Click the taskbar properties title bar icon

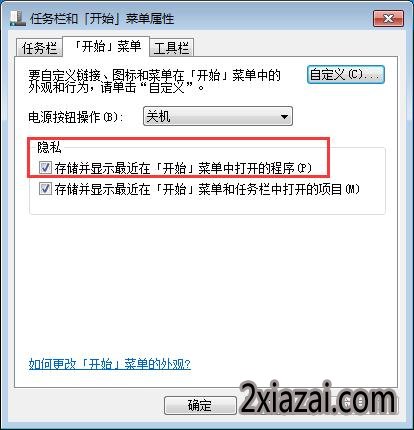coord(18,18)
